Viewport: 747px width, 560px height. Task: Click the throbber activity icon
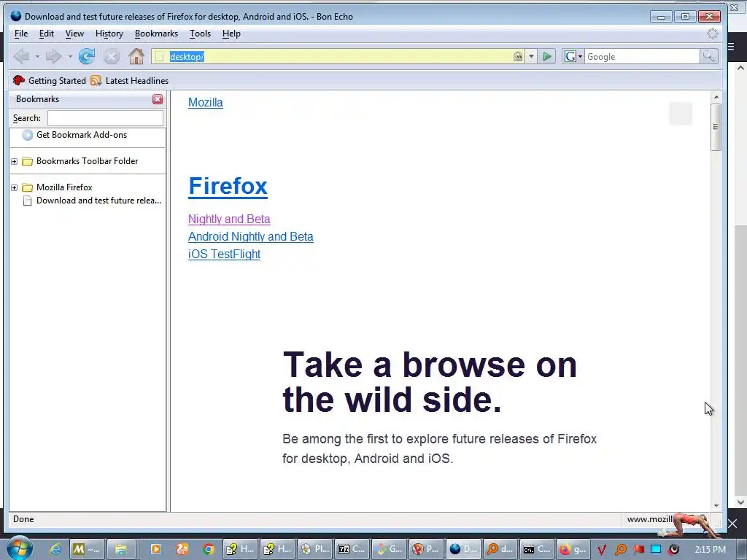(712, 34)
